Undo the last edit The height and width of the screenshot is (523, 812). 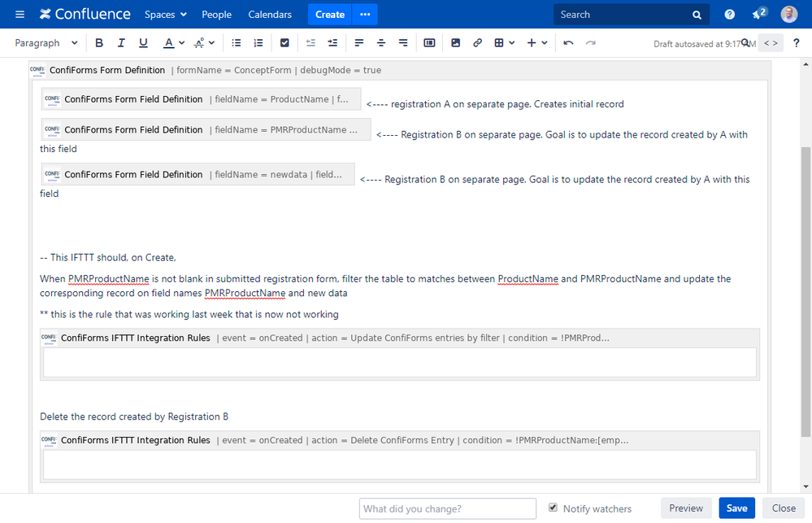click(x=569, y=43)
